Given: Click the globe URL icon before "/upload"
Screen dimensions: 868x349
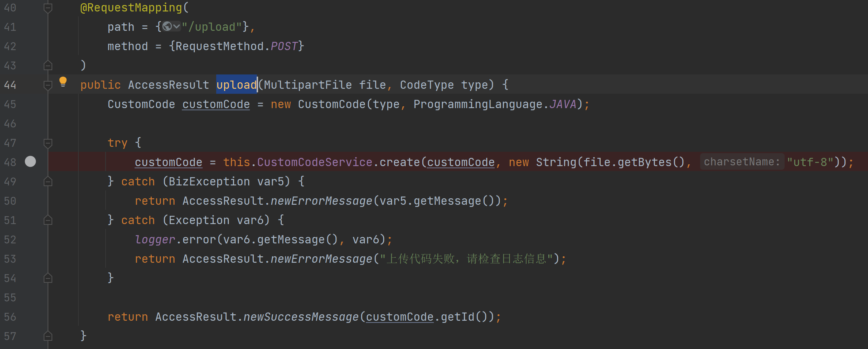Looking at the screenshot, I should (167, 26).
